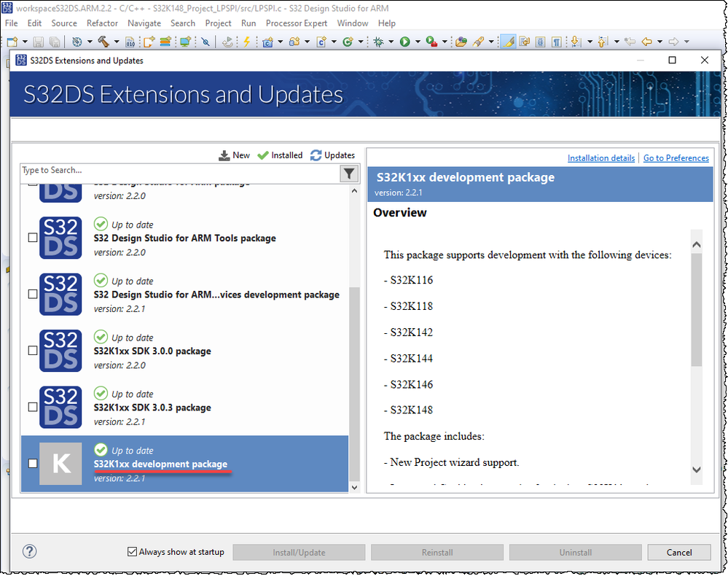Image resolution: width=728 pixels, height=576 pixels.
Task: Check the S32K1xx SDK 3.0.0 package checkbox
Action: pos(33,350)
